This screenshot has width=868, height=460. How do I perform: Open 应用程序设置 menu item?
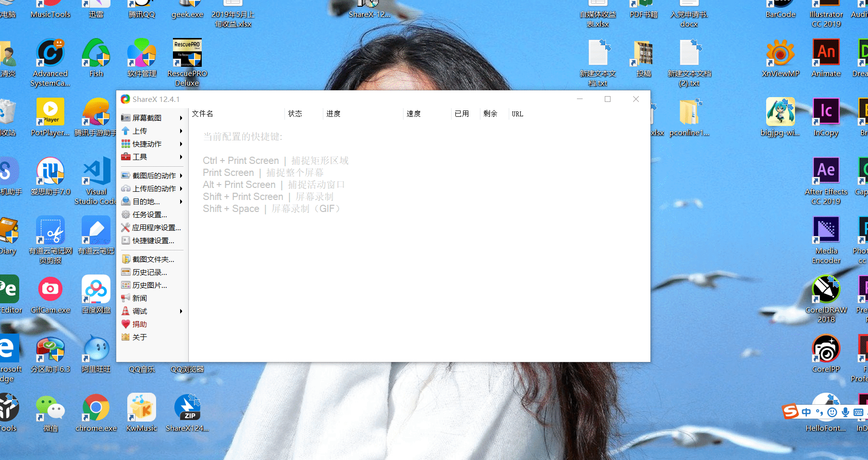click(156, 227)
